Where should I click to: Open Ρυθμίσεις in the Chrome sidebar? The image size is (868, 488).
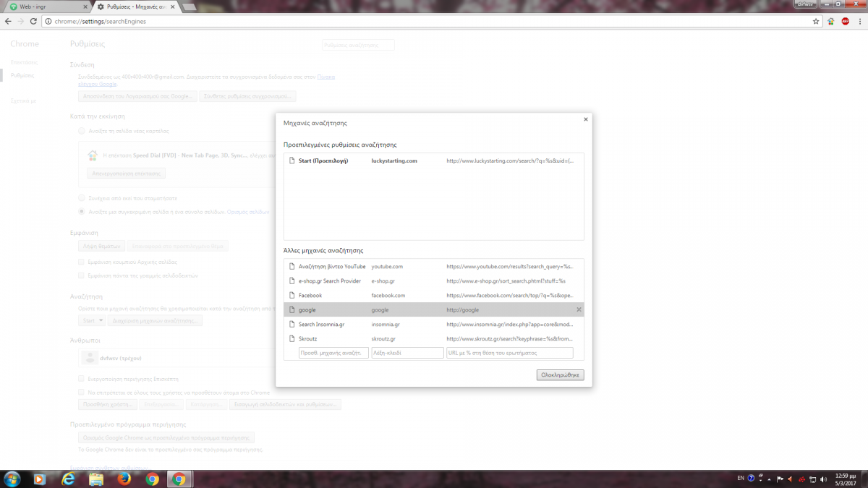pyautogui.click(x=22, y=75)
